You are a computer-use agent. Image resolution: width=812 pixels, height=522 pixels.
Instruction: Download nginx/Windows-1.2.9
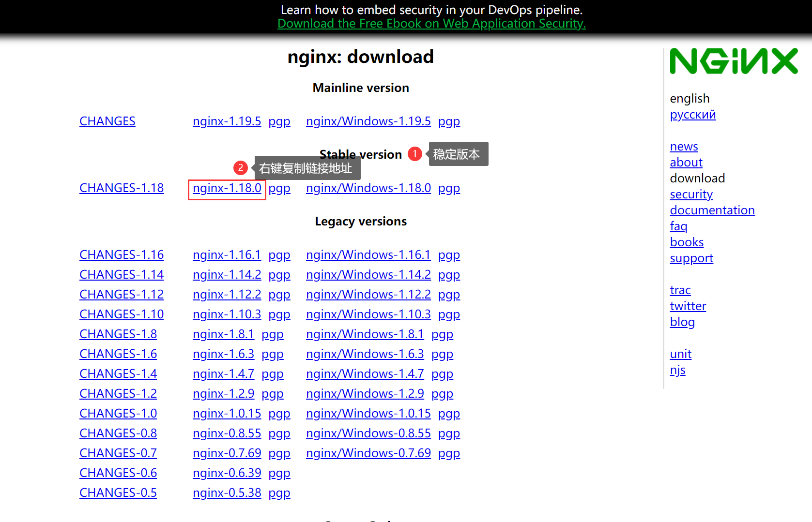click(x=365, y=393)
